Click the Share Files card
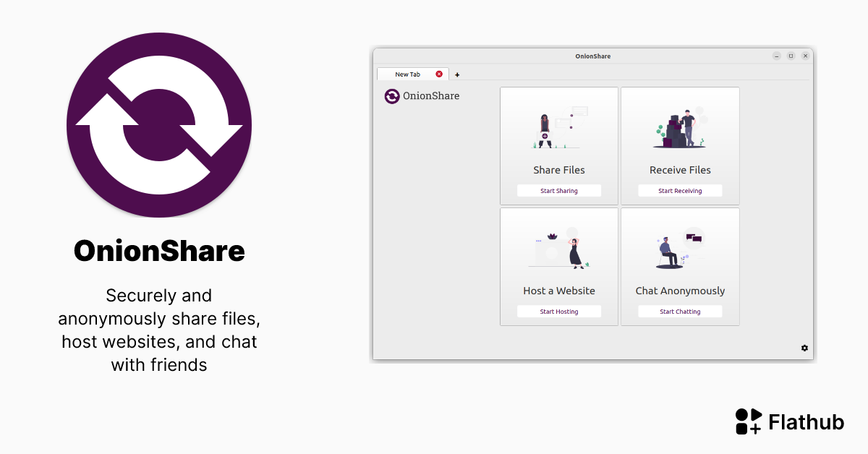Image resolution: width=868 pixels, height=454 pixels. pyautogui.click(x=558, y=145)
